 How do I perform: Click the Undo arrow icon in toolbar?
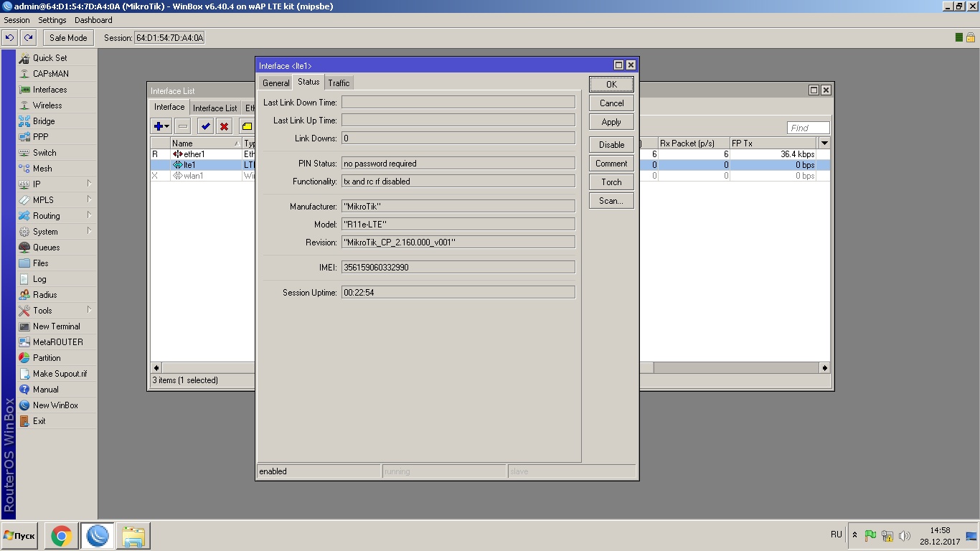click(10, 37)
